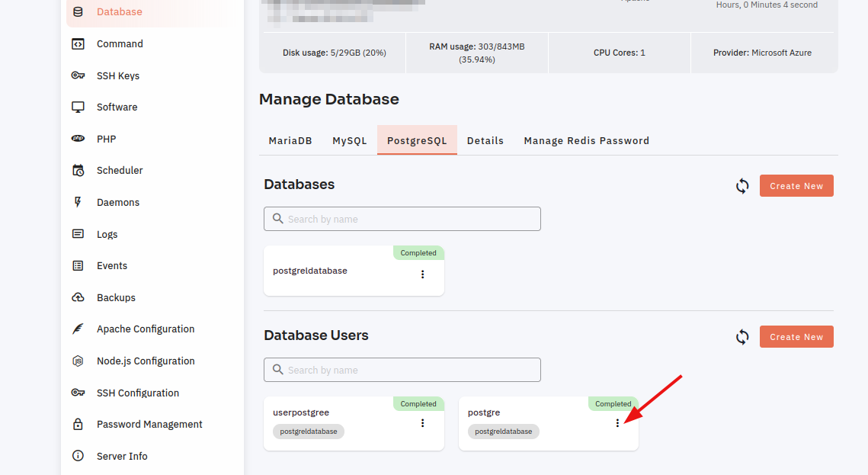
Task: Go to Backups section
Action: (x=116, y=297)
